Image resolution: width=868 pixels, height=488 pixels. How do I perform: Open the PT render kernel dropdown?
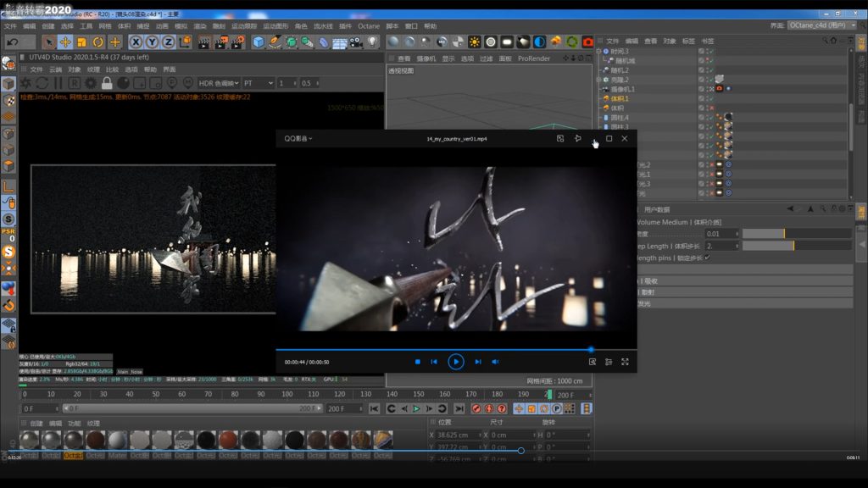point(258,83)
